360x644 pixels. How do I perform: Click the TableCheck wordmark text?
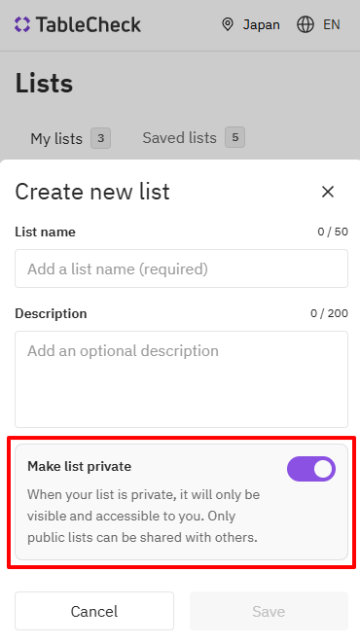pyautogui.click(x=89, y=24)
